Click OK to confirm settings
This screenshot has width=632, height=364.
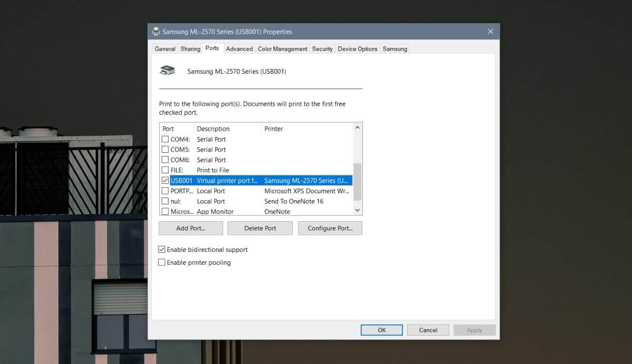click(x=381, y=330)
